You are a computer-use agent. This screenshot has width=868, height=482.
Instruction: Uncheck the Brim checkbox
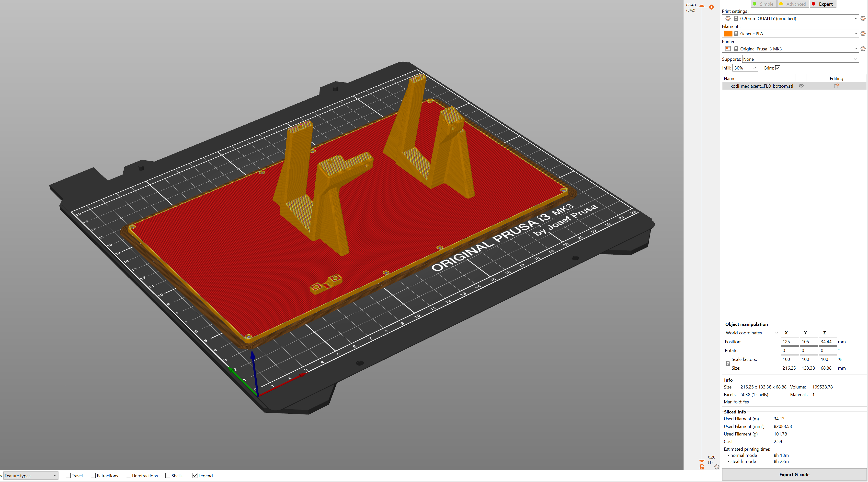pyautogui.click(x=777, y=68)
